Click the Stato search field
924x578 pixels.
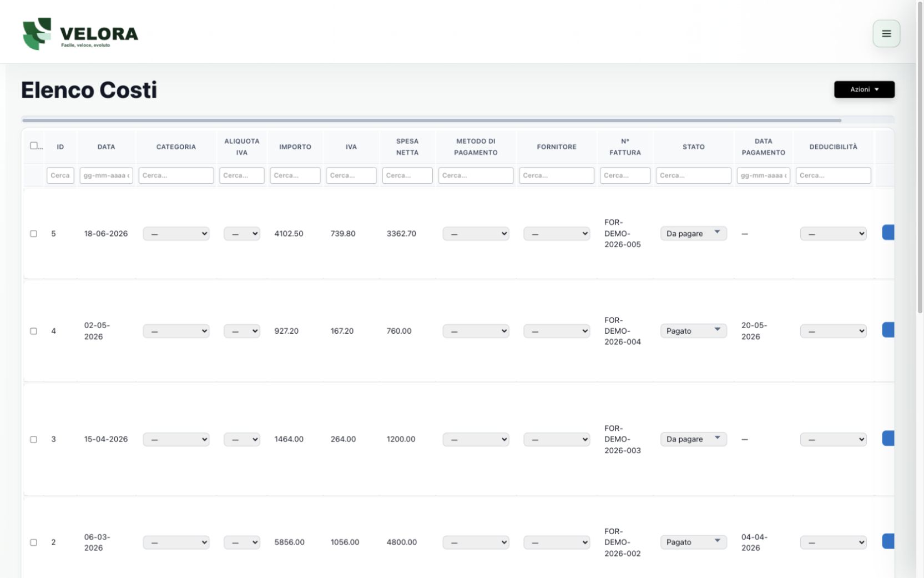pyautogui.click(x=694, y=175)
